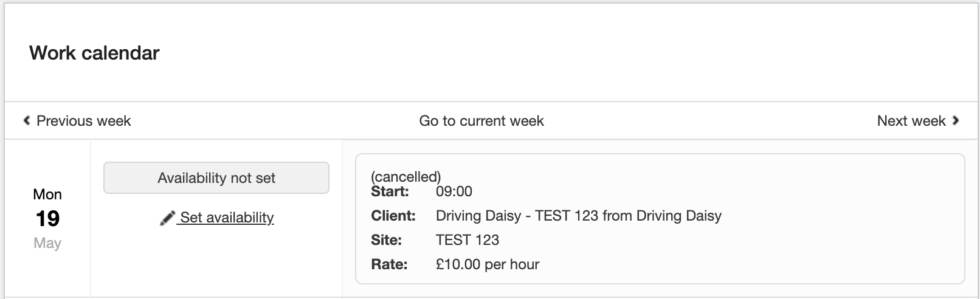Click the May month label
The width and height of the screenshot is (980, 299).
coord(47,243)
